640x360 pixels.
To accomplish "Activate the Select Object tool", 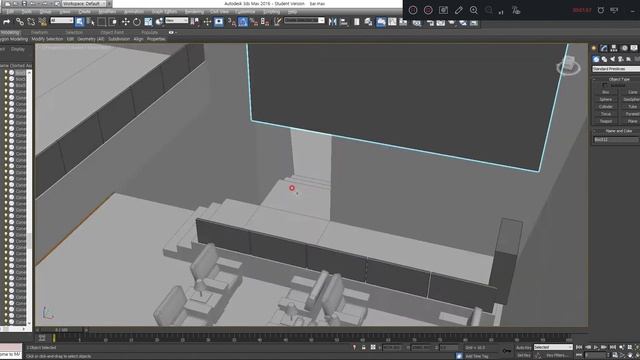I will coord(80,21).
